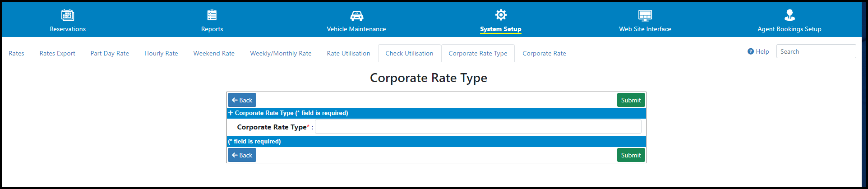Switch to the Check Utilisation tab

[409, 53]
